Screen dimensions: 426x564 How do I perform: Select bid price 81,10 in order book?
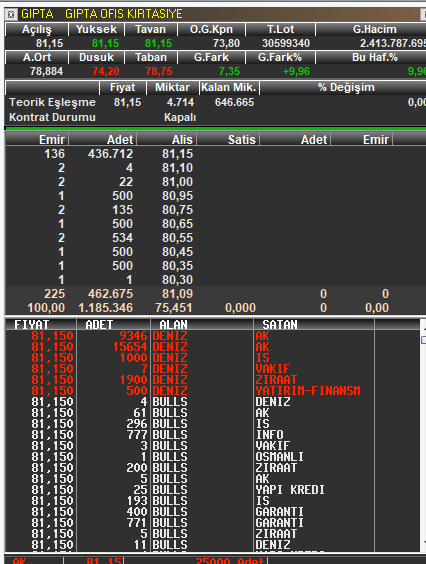[x=177, y=168]
